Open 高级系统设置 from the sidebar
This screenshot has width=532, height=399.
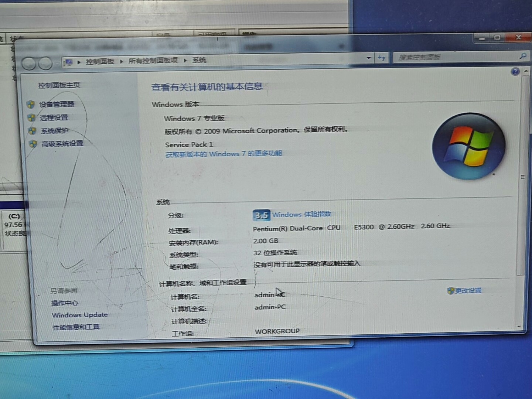click(62, 144)
